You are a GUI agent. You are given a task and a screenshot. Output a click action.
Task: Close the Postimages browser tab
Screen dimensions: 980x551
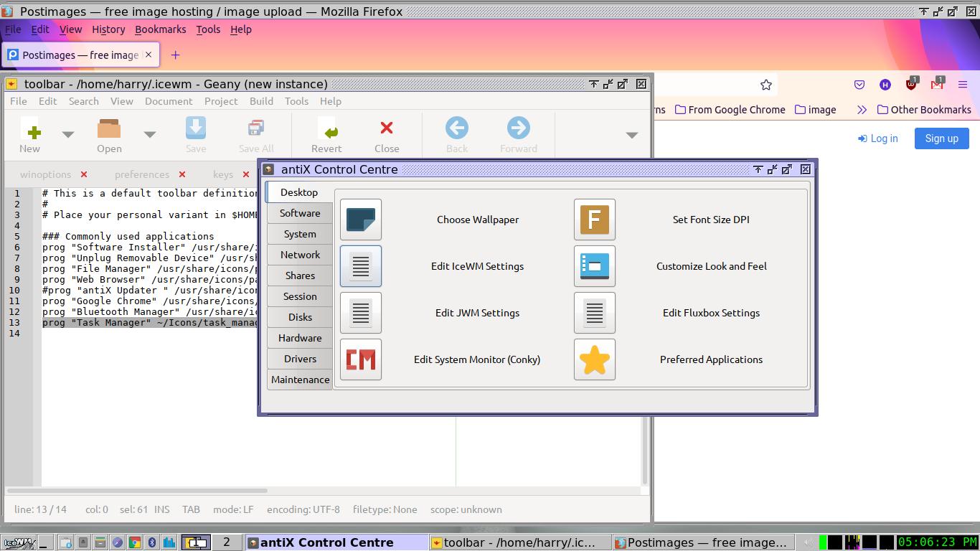tap(149, 55)
